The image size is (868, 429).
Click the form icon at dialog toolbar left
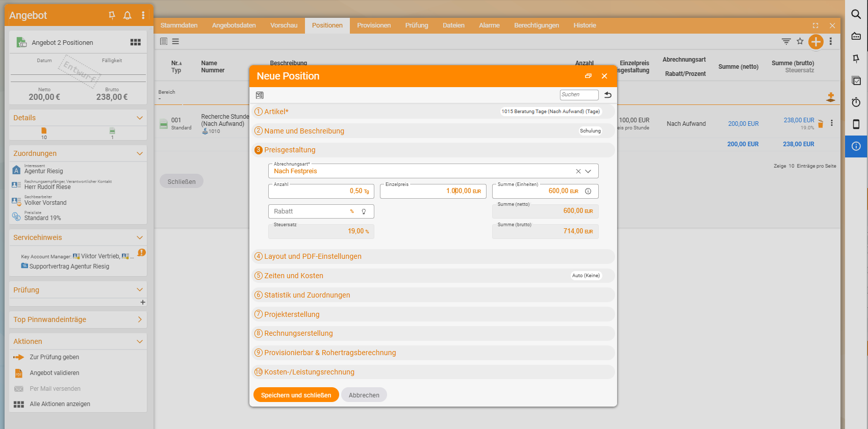[x=260, y=95]
